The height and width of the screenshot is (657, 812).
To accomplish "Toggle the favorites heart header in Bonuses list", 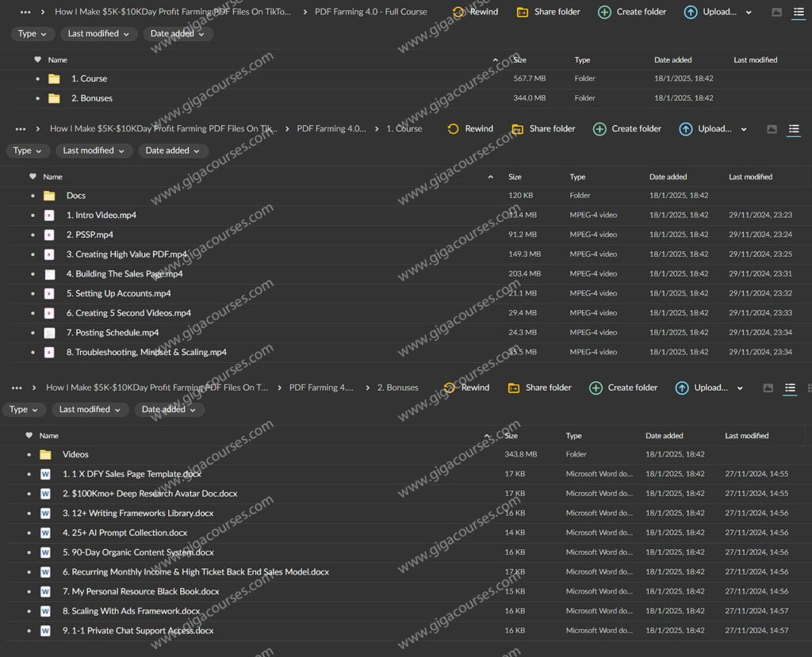I will (29, 436).
